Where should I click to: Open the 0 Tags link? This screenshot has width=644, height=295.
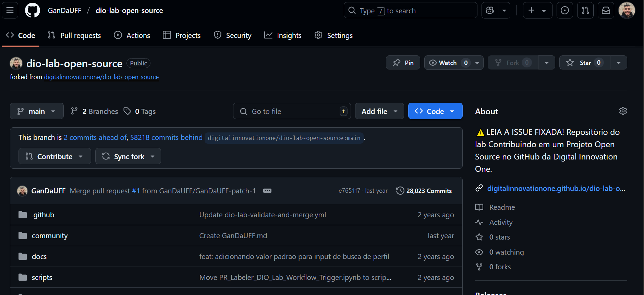click(139, 111)
